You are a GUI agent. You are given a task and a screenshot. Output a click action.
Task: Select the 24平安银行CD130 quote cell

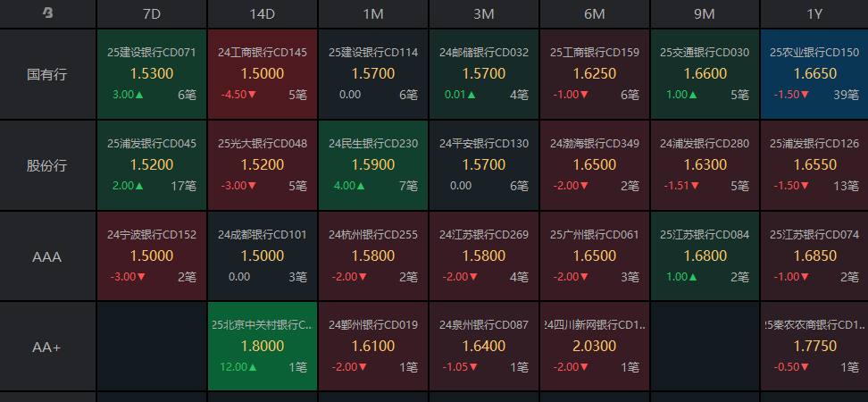click(483, 165)
